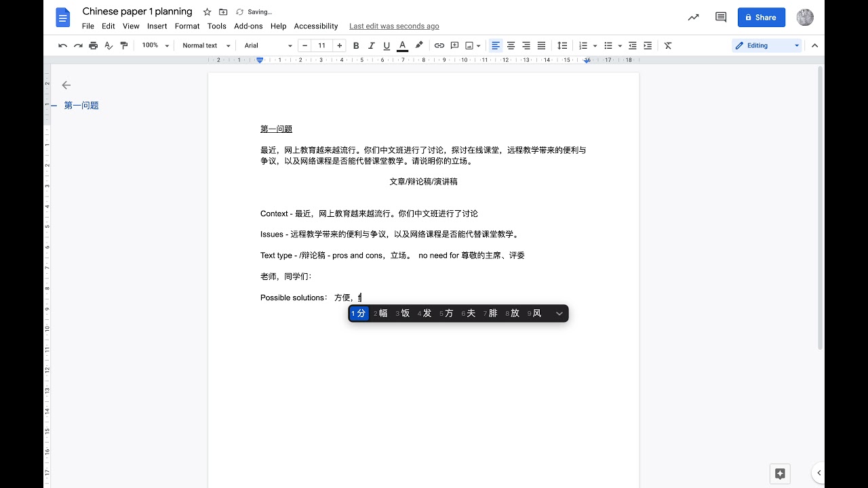The height and width of the screenshot is (488, 868).
Task: Insert a link with the chain icon
Action: [439, 45]
